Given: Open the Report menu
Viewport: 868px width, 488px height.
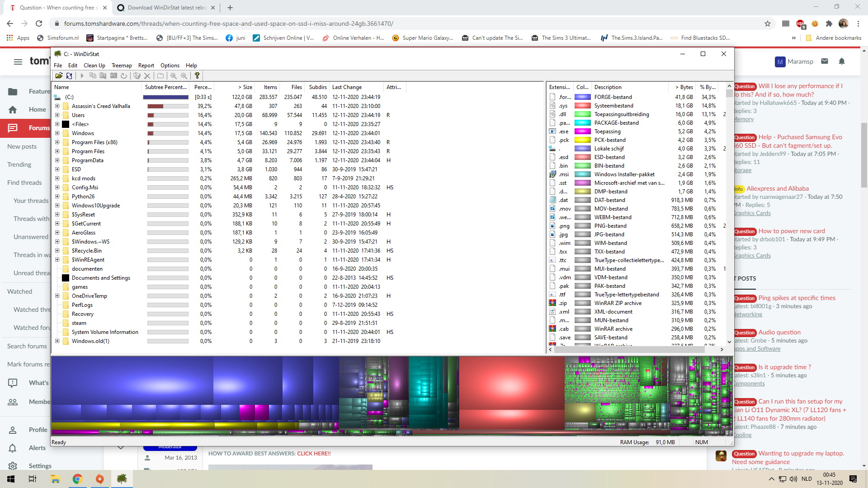Looking at the screenshot, I should coord(146,66).
